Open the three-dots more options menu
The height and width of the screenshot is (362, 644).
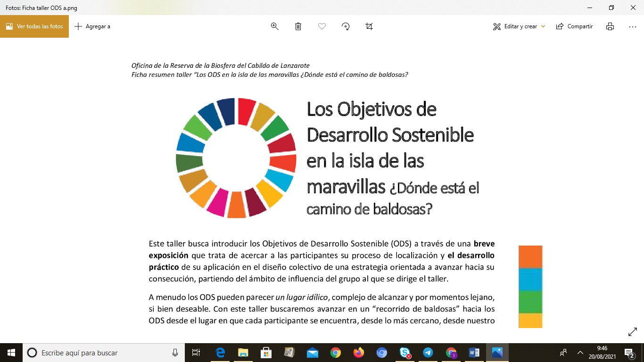(x=633, y=26)
